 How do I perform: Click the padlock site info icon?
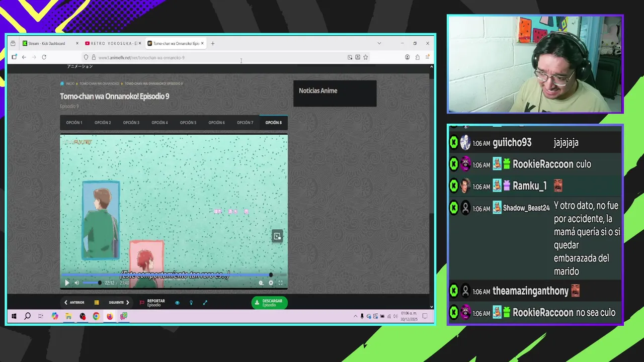click(94, 57)
